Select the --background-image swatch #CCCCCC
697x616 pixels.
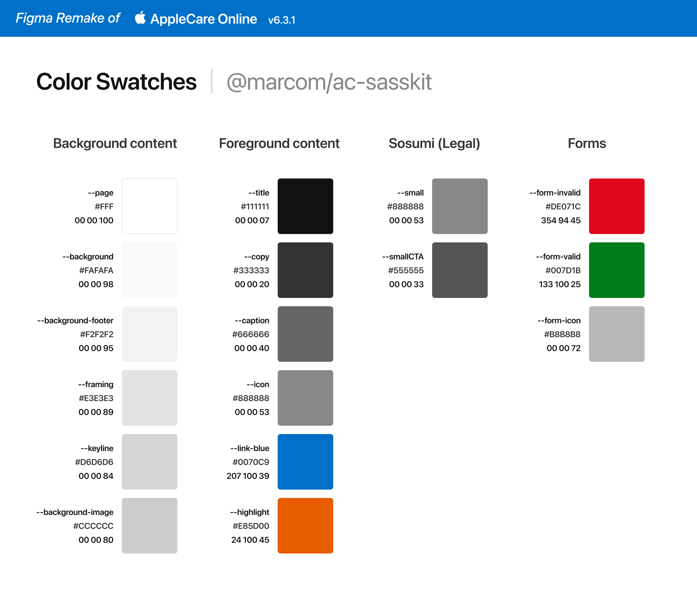[149, 525]
